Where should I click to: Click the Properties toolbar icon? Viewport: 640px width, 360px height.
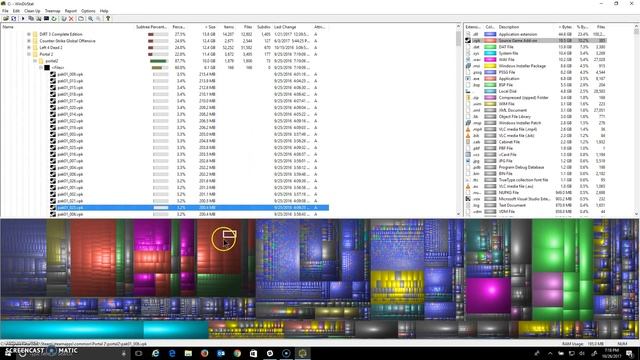click(81, 18)
